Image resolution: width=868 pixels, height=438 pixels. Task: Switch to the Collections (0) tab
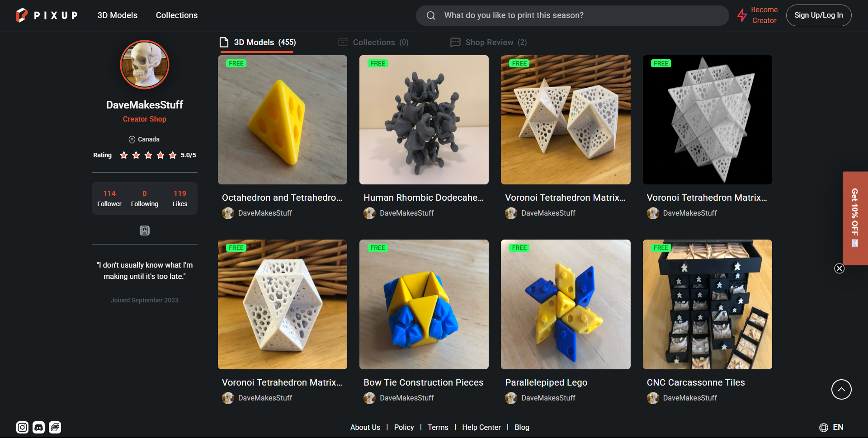[373, 42]
